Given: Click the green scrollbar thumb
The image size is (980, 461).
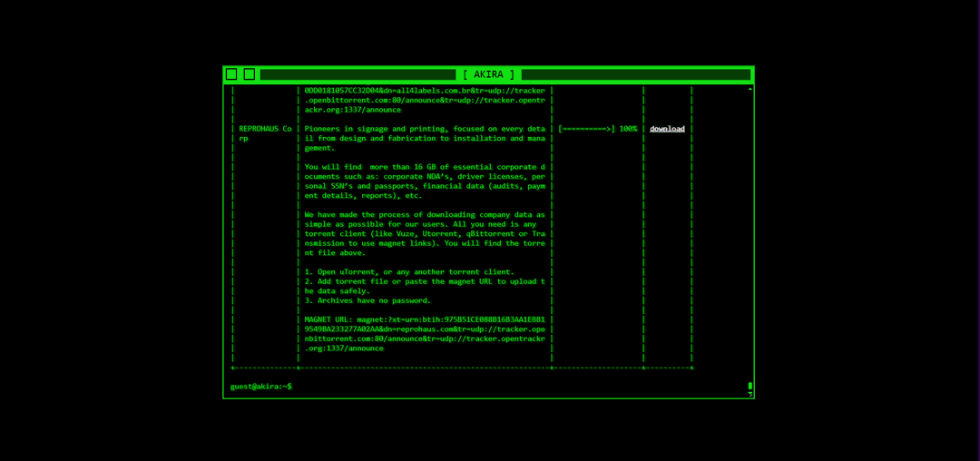Looking at the screenshot, I should click(x=750, y=386).
